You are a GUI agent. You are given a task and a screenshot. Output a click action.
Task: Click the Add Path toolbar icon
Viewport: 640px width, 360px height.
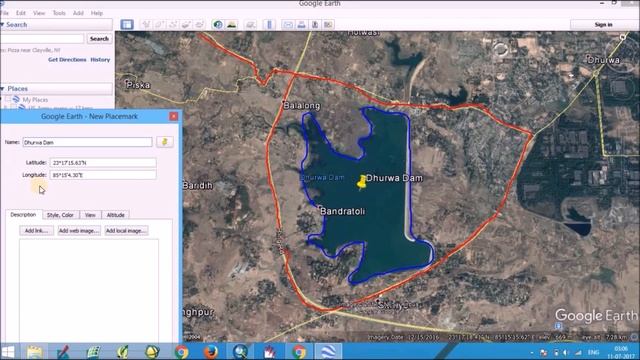173,24
